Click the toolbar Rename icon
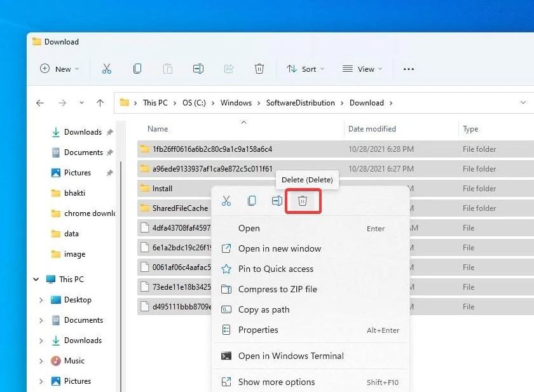The width and height of the screenshot is (534, 392). (x=198, y=69)
